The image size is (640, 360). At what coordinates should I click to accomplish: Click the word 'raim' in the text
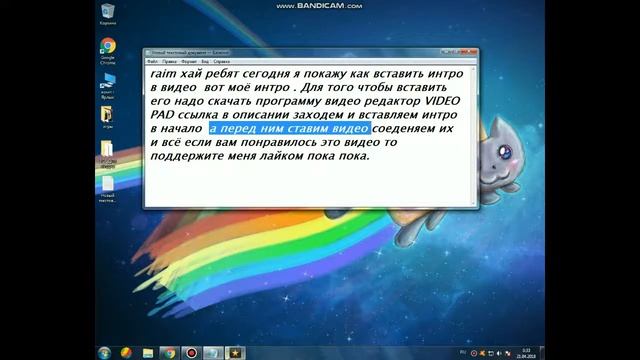(164, 74)
